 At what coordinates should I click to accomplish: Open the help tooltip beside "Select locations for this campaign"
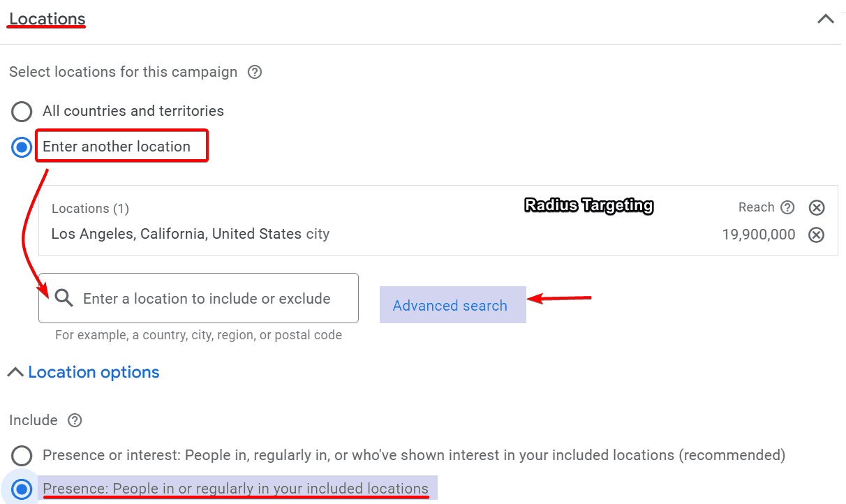pyautogui.click(x=255, y=72)
